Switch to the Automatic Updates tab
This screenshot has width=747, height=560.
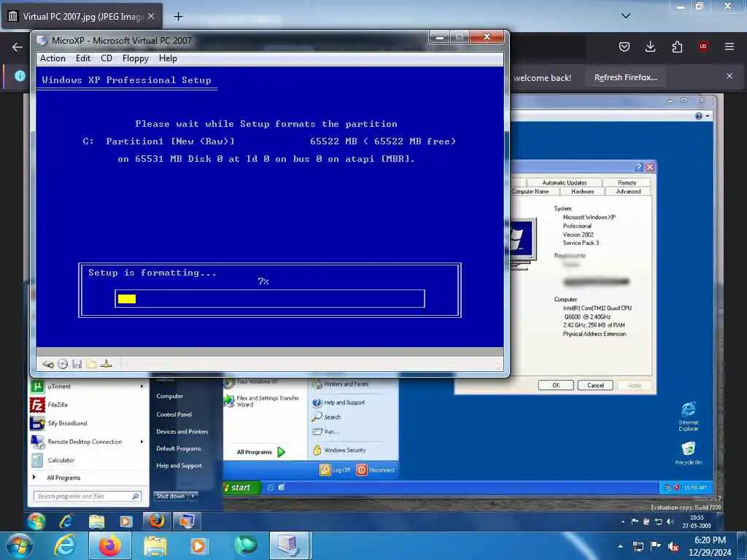(564, 182)
